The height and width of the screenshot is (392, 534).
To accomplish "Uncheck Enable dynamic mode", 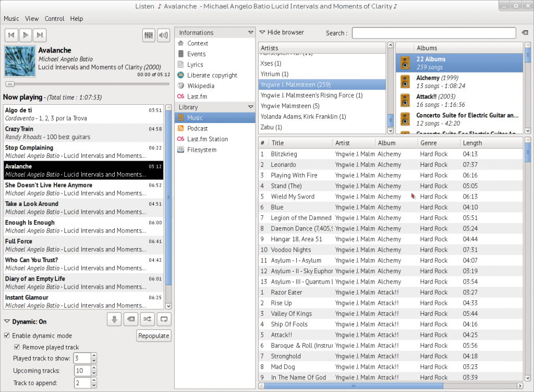I will point(7,336).
